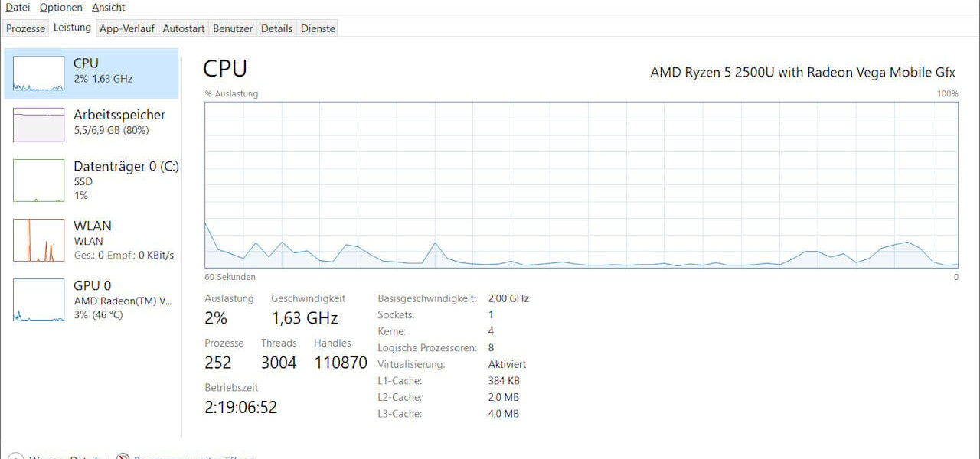Select GPU 0 in the sidebar
This screenshot has height=459, width=980.
pyautogui.click(x=91, y=299)
